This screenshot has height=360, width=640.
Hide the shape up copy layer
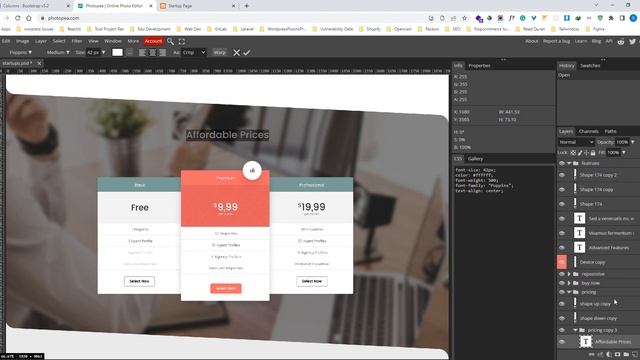coord(562,304)
